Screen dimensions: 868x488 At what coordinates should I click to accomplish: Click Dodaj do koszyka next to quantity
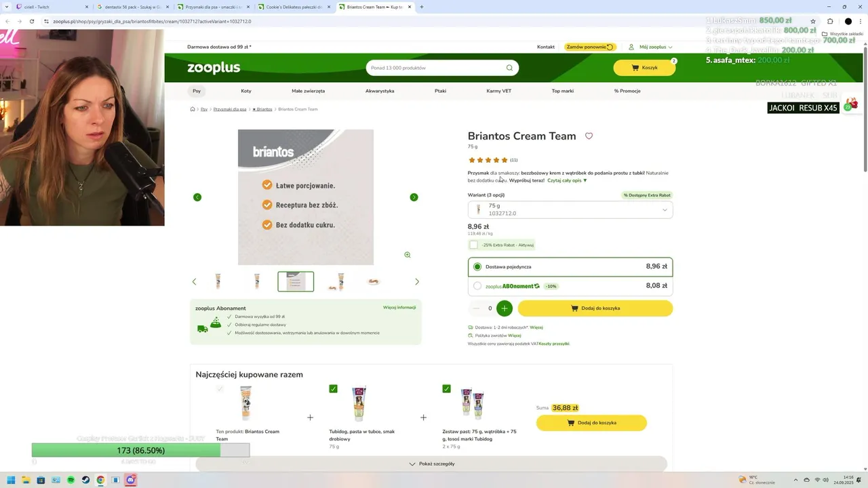click(595, 308)
